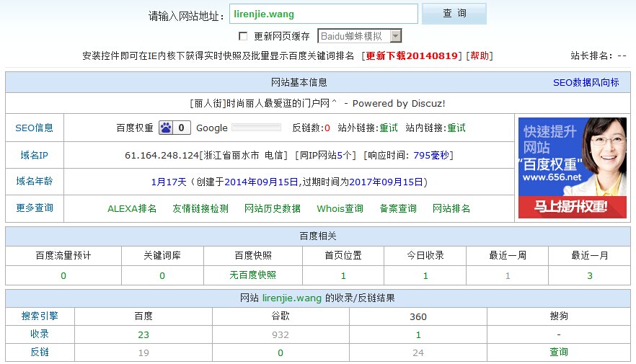Image resolution: width=636 pixels, height=364 pixels.
Task: Click the 域名IP row label
Action: (35, 155)
